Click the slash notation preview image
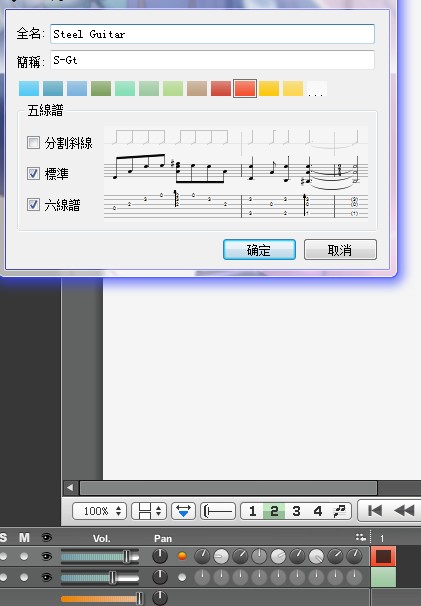Image resolution: width=421 pixels, height=606 pixels. pos(236,140)
